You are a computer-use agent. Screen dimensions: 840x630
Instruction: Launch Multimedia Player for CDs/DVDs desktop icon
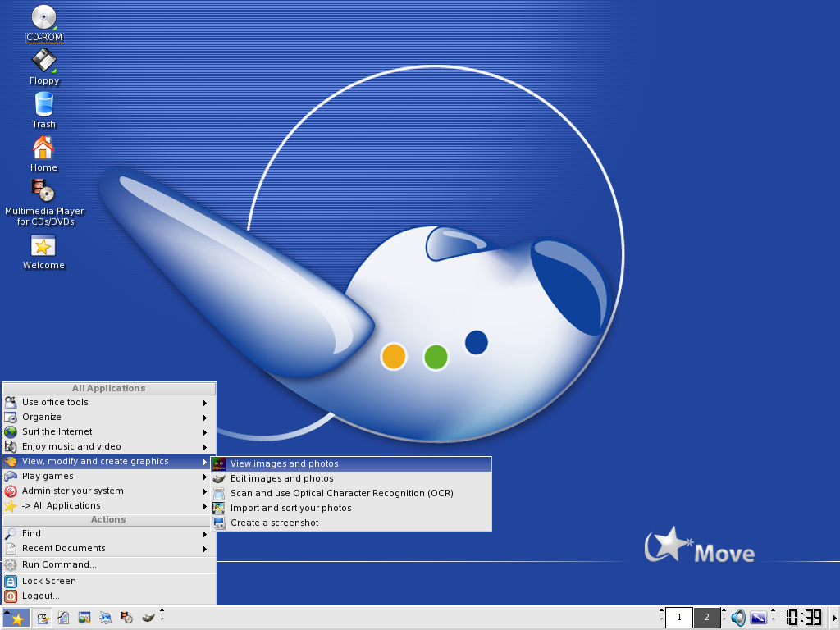(44, 202)
